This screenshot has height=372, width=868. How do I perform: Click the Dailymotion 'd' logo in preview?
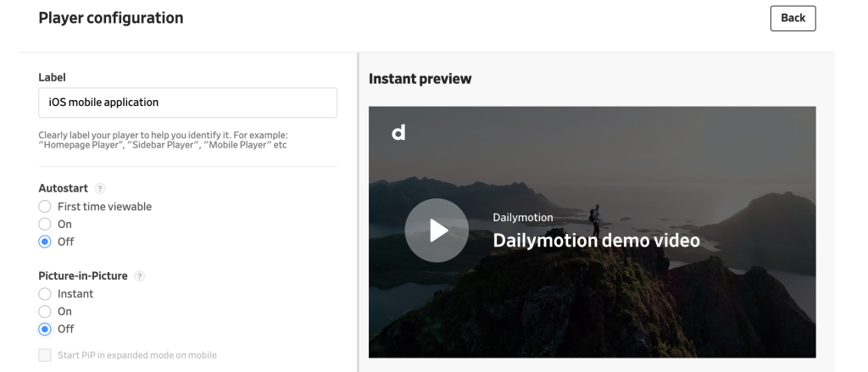coord(398,132)
